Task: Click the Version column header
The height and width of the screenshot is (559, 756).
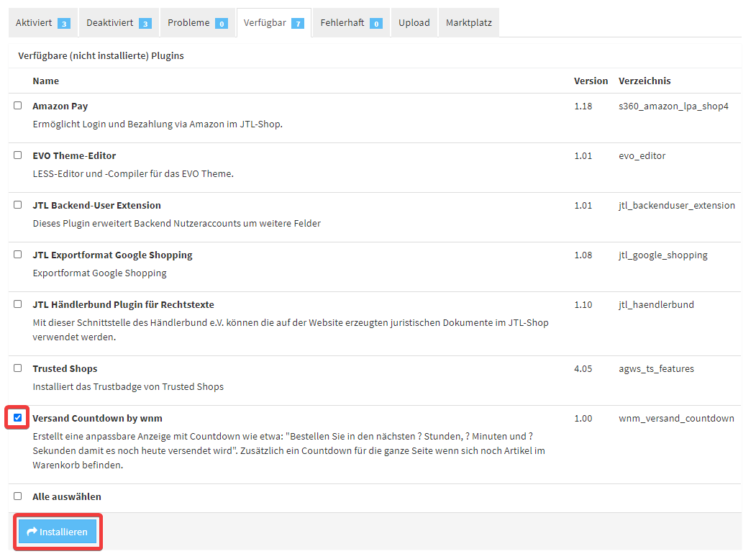Action: [591, 81]
